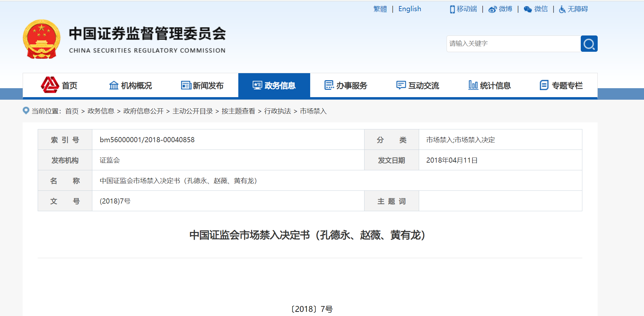Viewport: 644px width, 316px height.
Task: Go to 政府信息公开 in the breadcrumb
Action: (x=143, y=111)
